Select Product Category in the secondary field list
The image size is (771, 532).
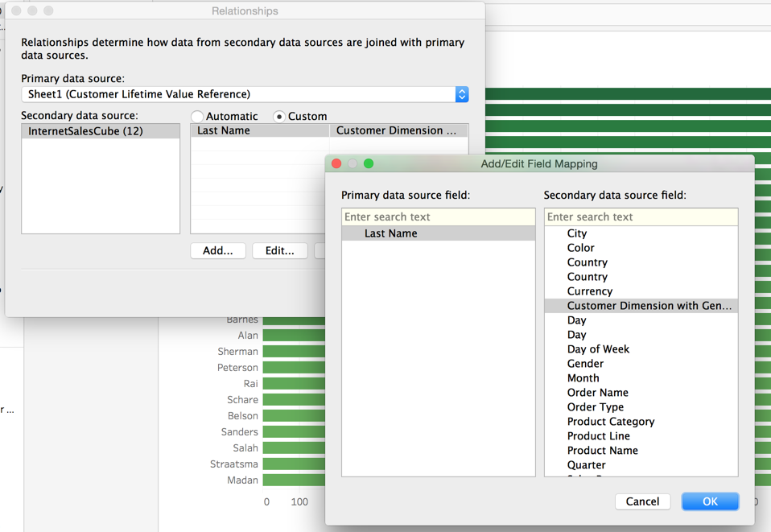coord(641,422)
